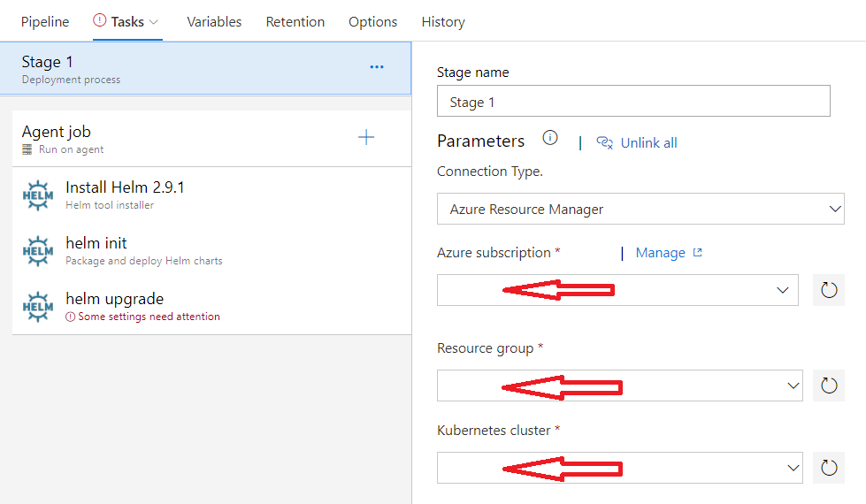The width and height of the screenshot is (866, 504).
Task: Expand the Tasks tab chevron
Action: pyautogui.click(x=154, y=22)
